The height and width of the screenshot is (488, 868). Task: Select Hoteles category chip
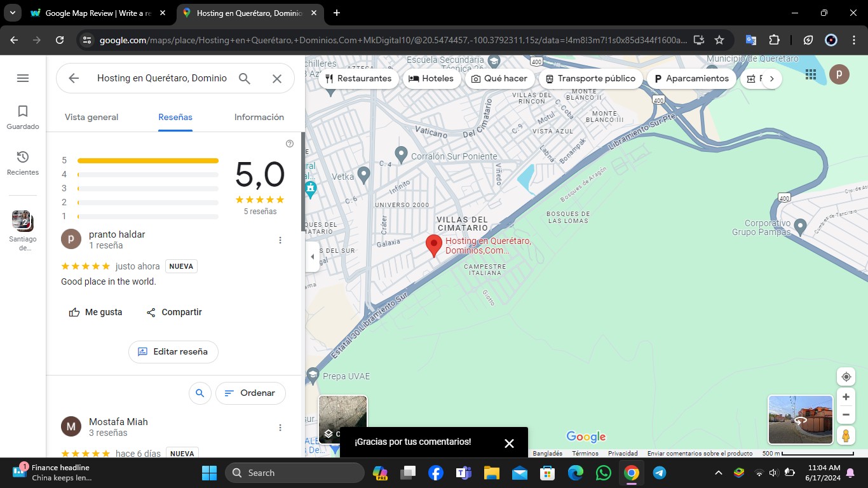click(431, 79)
